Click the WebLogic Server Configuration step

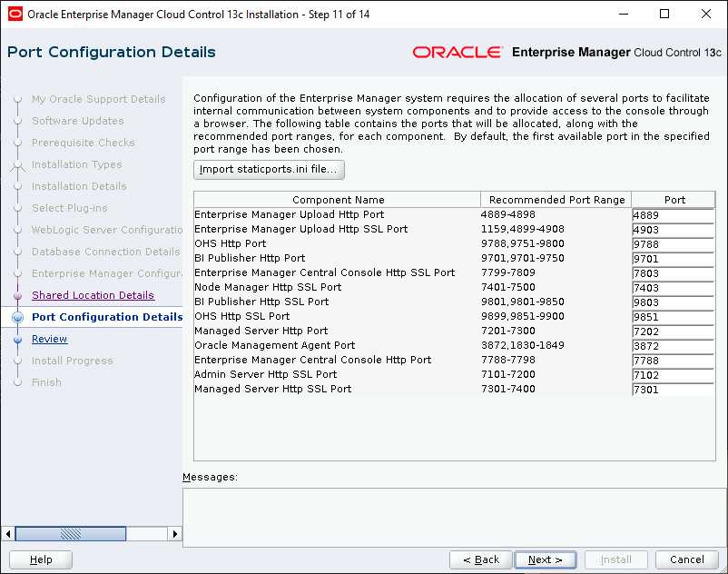tap(107, 230)
